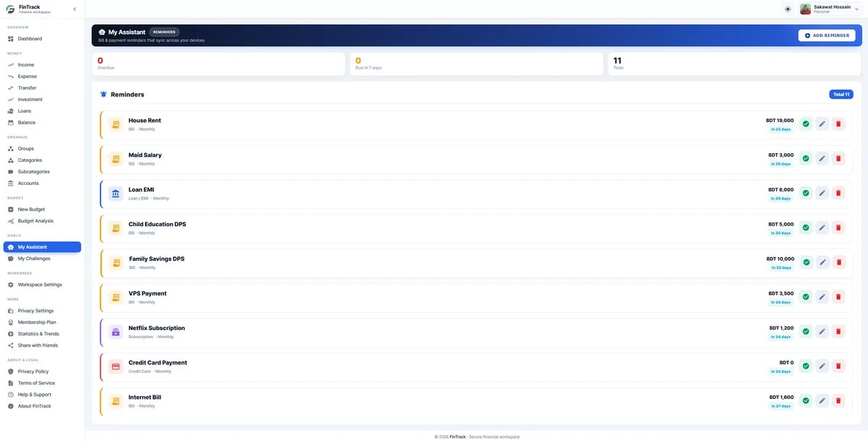The width and height of the screenshot is (868, 443).
Task: Collapse the FinTrack sidebar chevron
Action: click(75, 9)
